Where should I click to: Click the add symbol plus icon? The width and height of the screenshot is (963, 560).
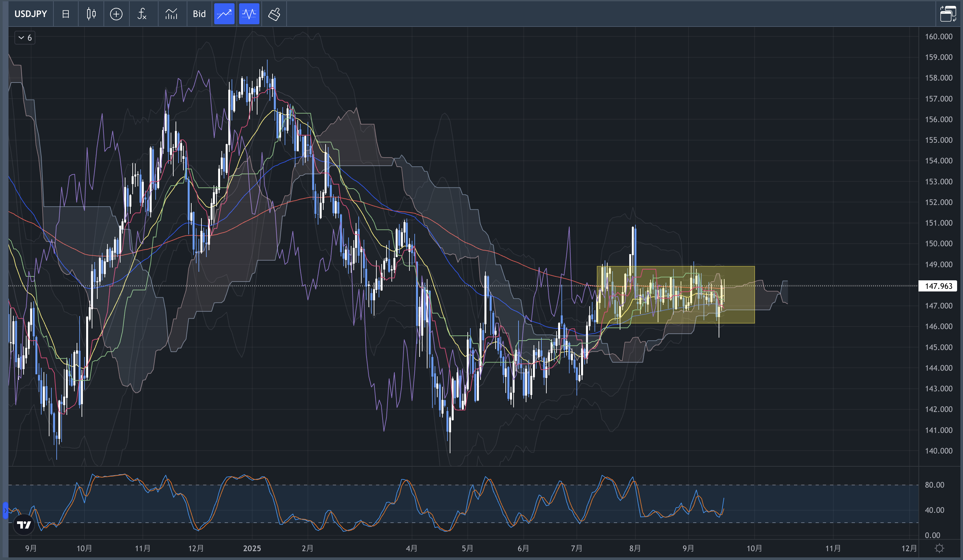point(116,14)
